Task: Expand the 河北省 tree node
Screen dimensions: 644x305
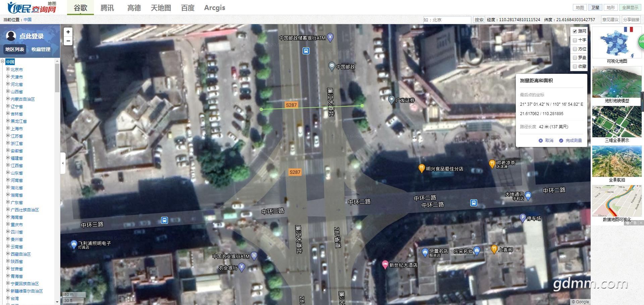Action: (8, 84)
